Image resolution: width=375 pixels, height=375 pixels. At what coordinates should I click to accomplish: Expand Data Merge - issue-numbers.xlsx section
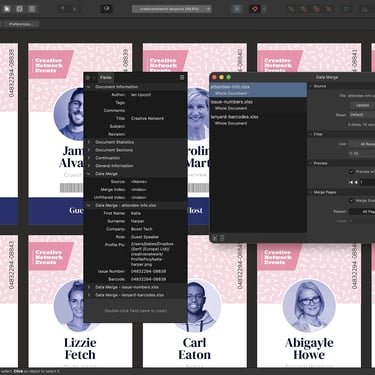(89, 287)
